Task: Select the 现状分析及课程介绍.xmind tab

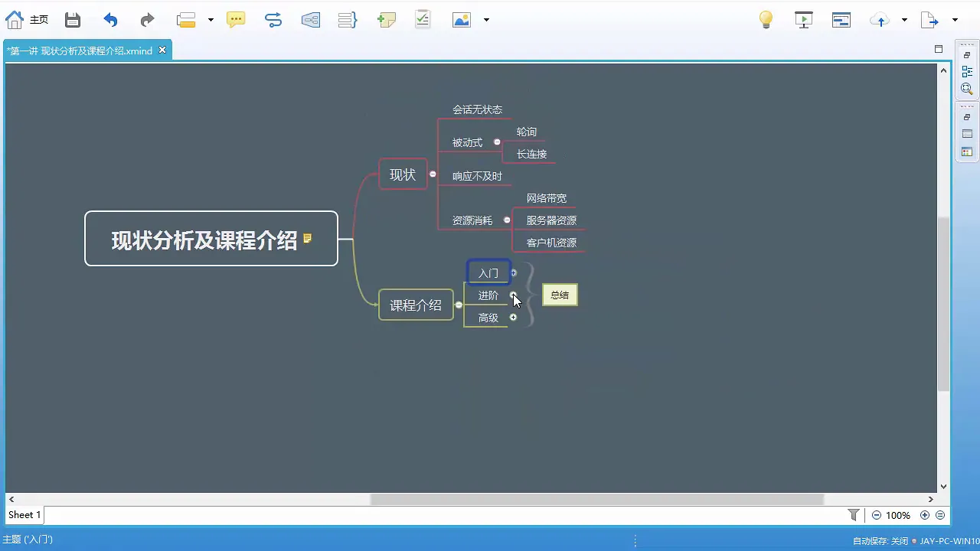Action: point(80,51)
